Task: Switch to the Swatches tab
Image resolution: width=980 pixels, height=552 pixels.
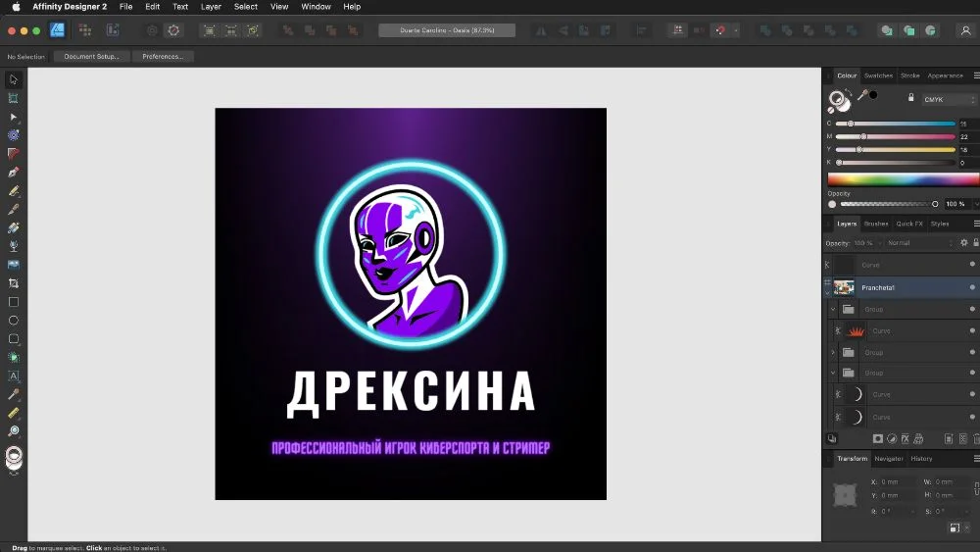Action: [x=878, y=75]
